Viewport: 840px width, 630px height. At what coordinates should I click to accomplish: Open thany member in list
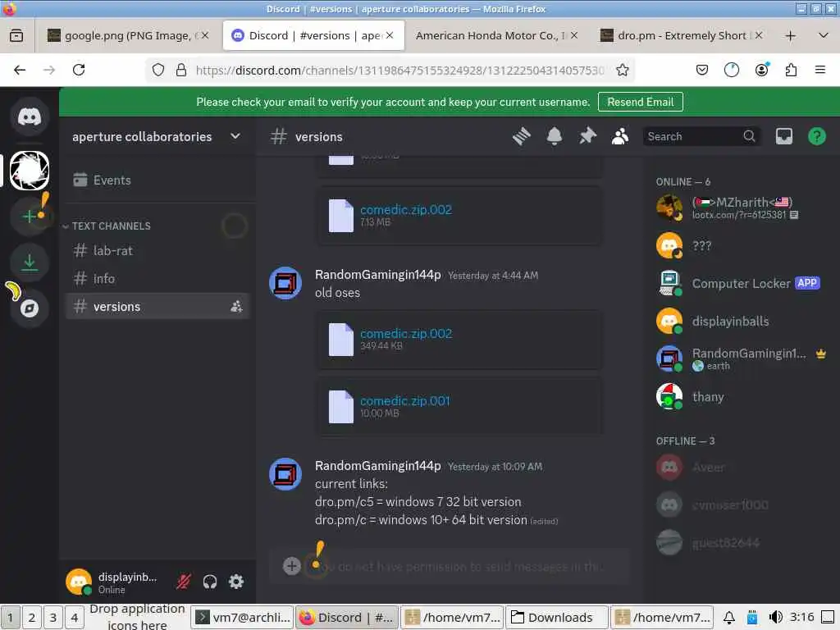pos(742,397)
